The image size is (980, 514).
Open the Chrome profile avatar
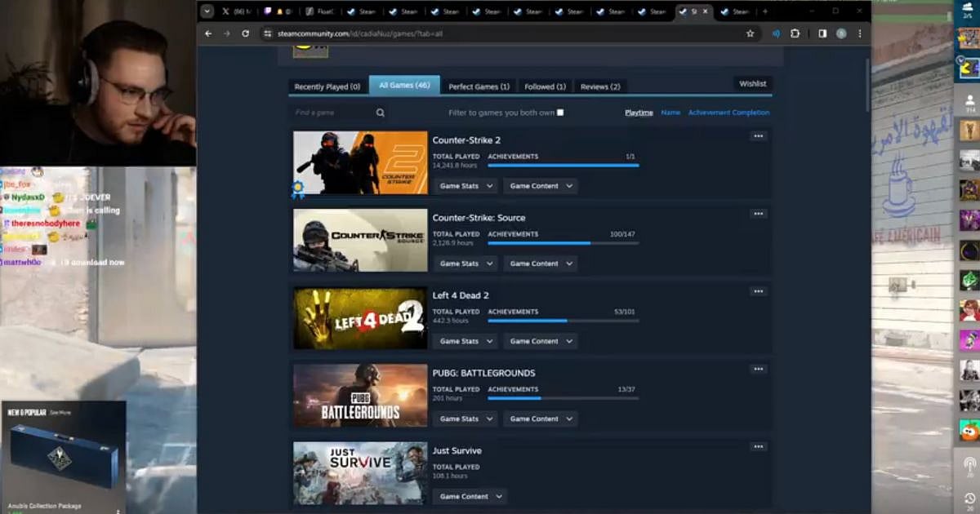pyautogui.click(x=841, y=33)
